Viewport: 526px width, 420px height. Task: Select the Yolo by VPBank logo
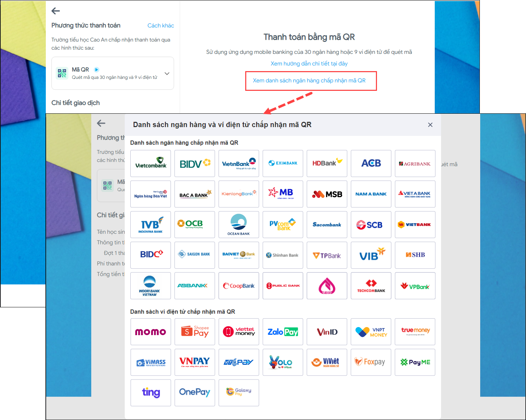click(x=283, y=362)
